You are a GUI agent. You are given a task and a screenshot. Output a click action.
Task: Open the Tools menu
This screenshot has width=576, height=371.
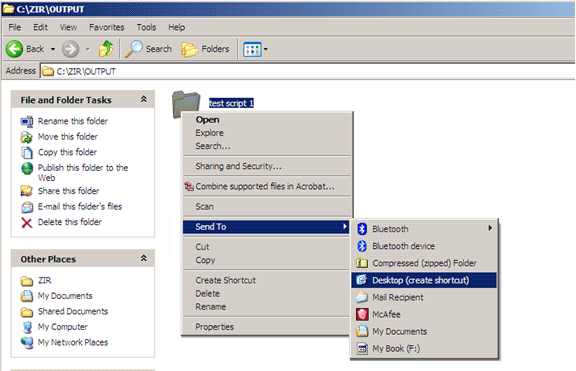[x=146, y=27]
